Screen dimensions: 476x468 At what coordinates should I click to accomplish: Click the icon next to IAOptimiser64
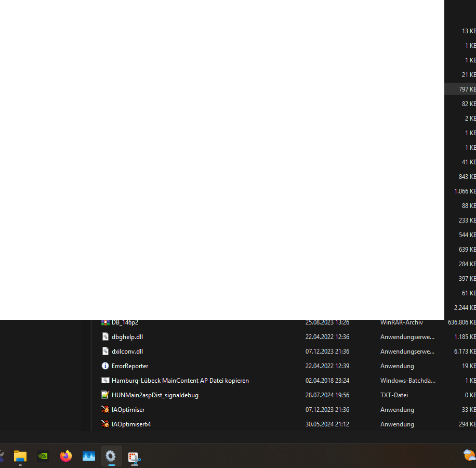105,424
